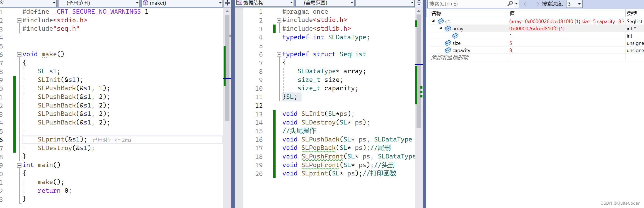Click the seq.h editor scrollbar up arrow
Viewport: 644px width, 208px height.
(x=418, y=11)
